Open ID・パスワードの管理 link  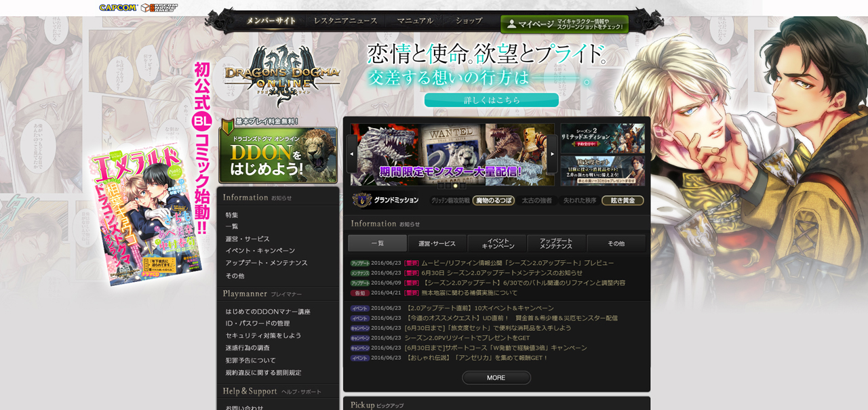click(x=258, y=323)
